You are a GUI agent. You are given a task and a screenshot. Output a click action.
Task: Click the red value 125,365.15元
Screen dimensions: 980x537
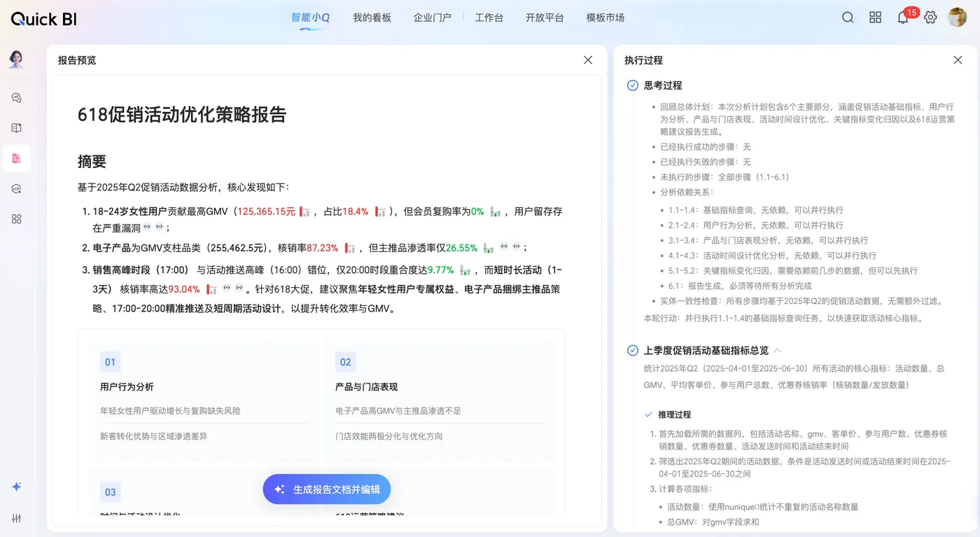[x=266, y=211]
